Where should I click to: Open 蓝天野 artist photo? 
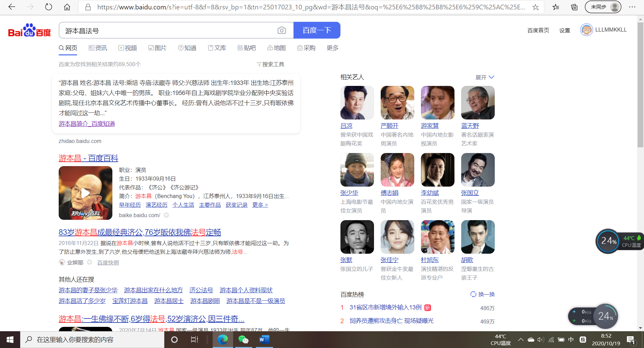click(x=478, y=103)
